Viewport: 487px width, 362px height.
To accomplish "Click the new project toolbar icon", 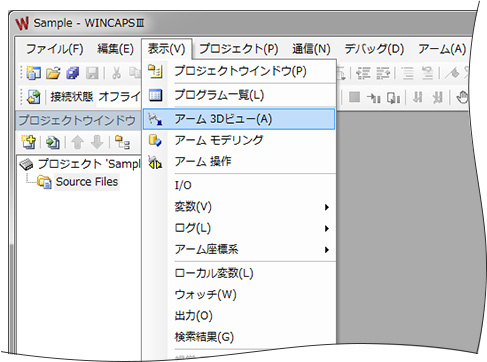I will click(x=33, y=73).
